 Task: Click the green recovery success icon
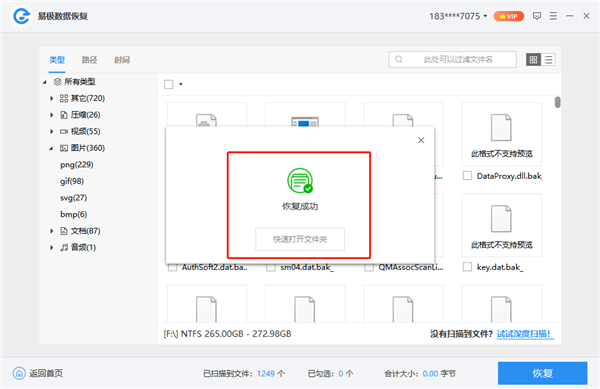[x=300, y=181]
